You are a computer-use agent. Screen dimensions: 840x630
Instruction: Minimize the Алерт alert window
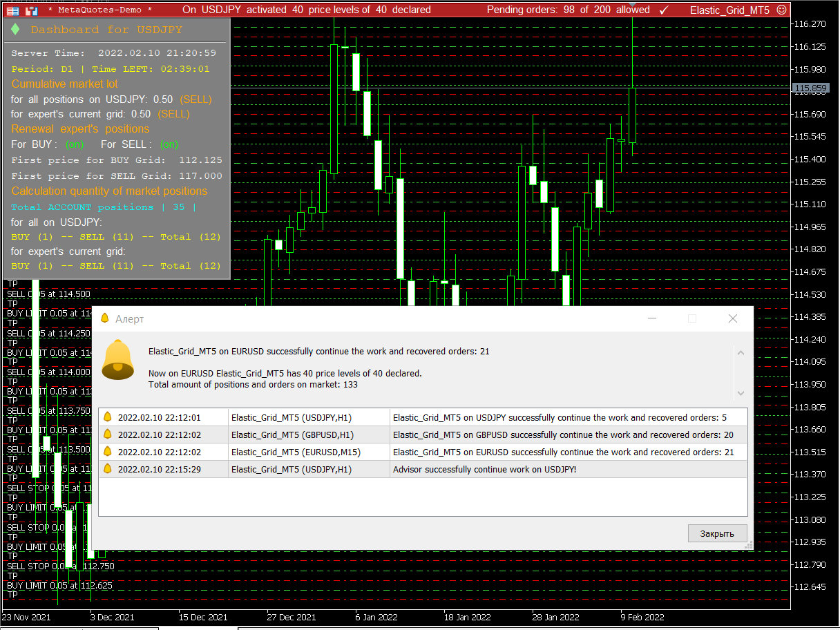pos(651,318)
